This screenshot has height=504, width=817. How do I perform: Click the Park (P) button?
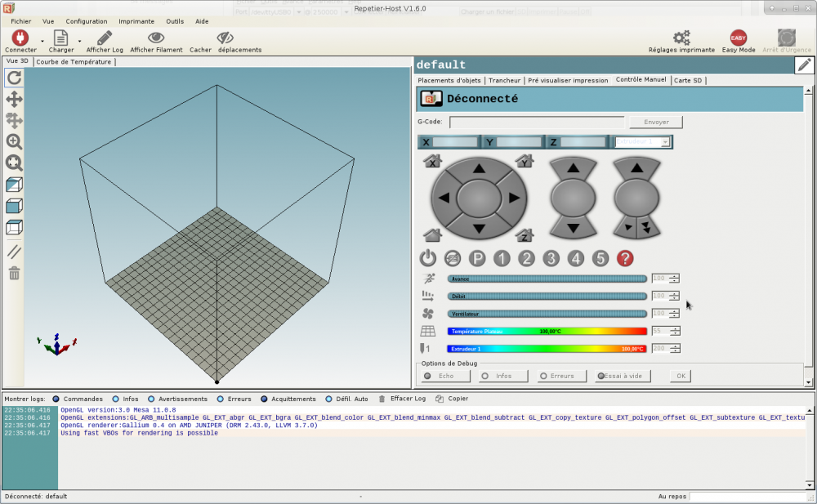coord(477,258)
